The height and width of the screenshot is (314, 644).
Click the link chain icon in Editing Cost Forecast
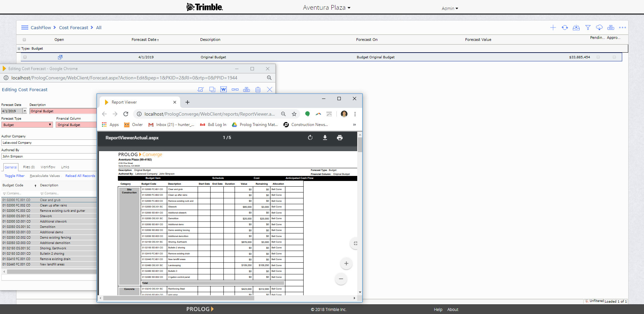coord(235,89)
